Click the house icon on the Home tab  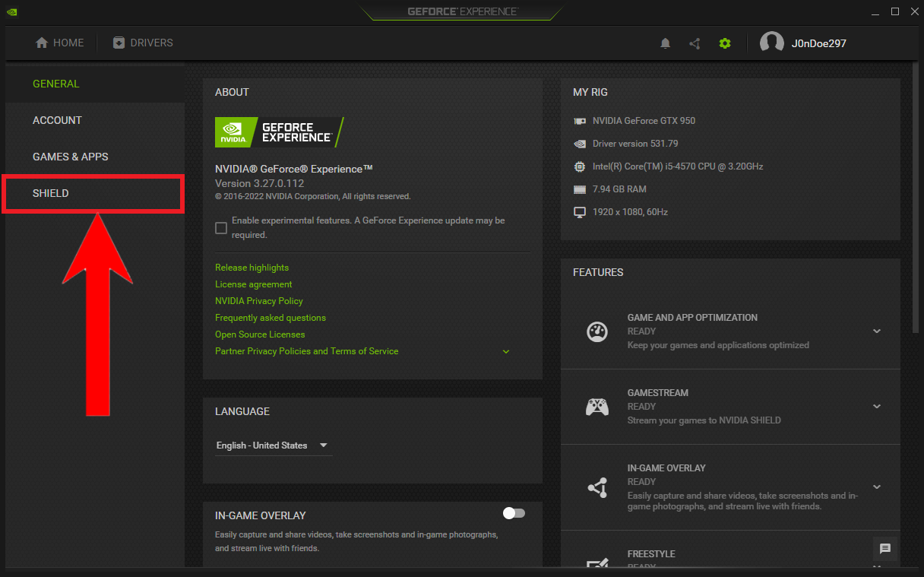pyautogui.click(x=42, y=43)
